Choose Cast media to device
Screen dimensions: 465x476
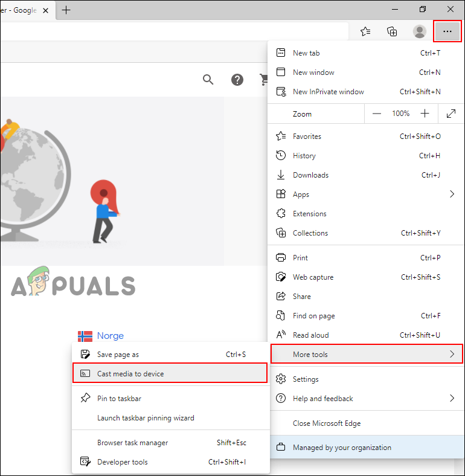tap(170, 373)
